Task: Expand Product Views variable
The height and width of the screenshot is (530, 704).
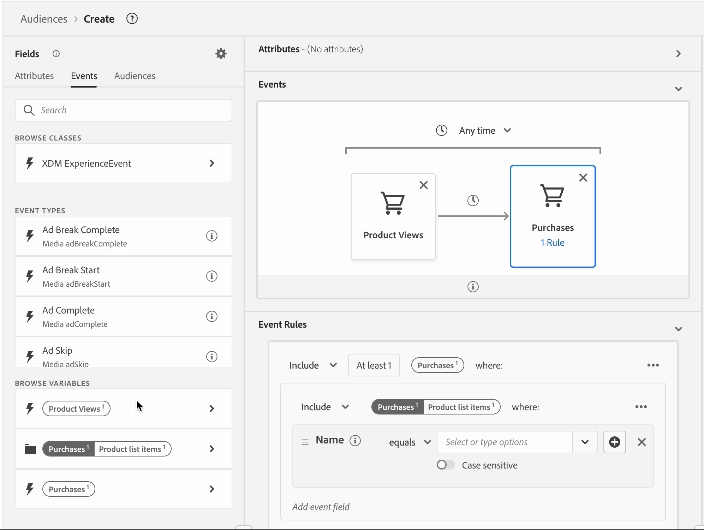Action: click(x=211, y=408)
